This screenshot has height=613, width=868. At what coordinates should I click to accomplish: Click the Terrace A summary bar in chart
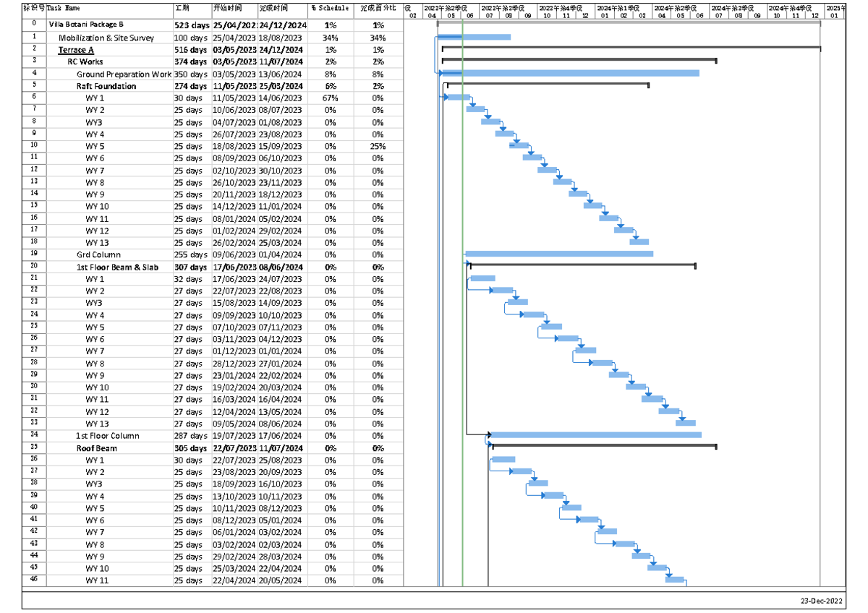pyautogui.click(x=631, y=48)
